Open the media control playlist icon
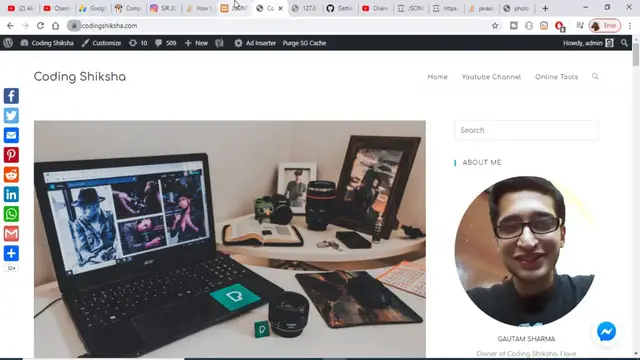 pyautogui.click(x=580, y=26)
